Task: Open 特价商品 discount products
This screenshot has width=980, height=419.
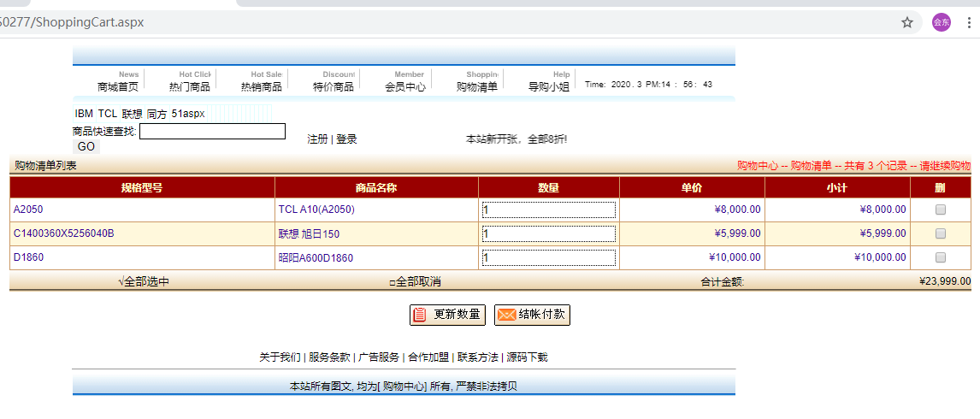Action: pyautogui.click(x=334, y=87)
